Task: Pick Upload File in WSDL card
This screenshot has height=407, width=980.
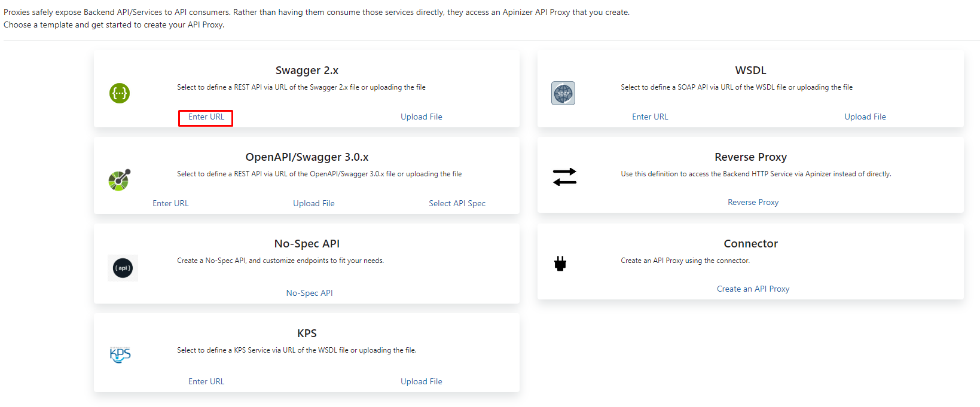Action: [865, 117]
